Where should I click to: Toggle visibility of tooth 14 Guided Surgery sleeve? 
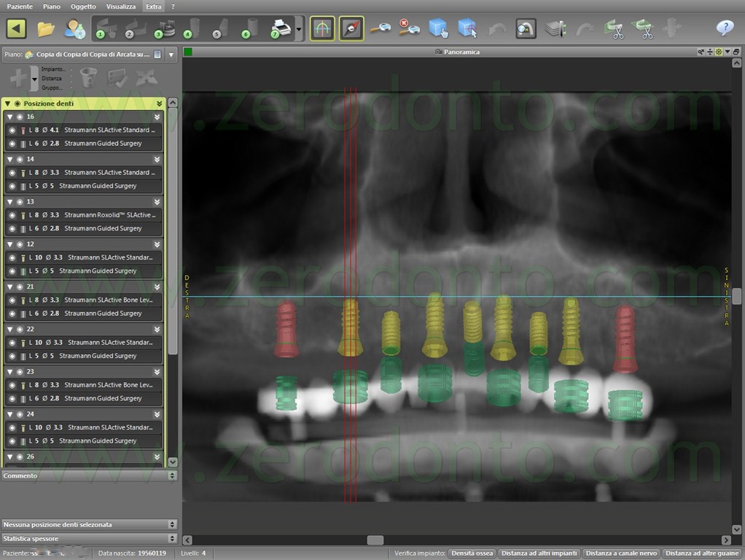pyautogui.click(x=12, y=187)
